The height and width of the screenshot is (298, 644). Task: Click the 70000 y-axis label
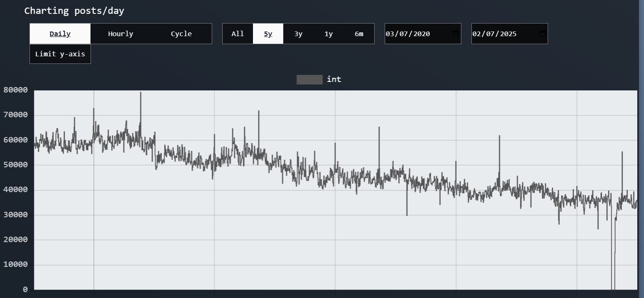click(x=16, y=115)
